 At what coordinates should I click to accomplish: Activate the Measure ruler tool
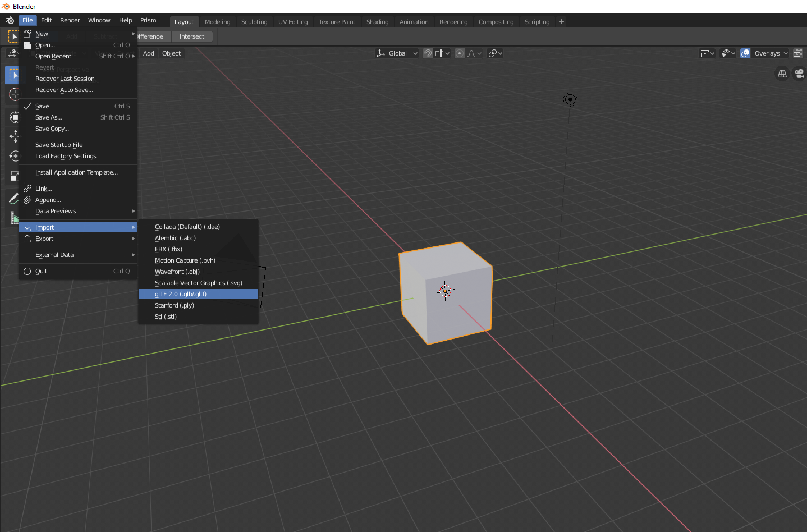coord(14,218)
